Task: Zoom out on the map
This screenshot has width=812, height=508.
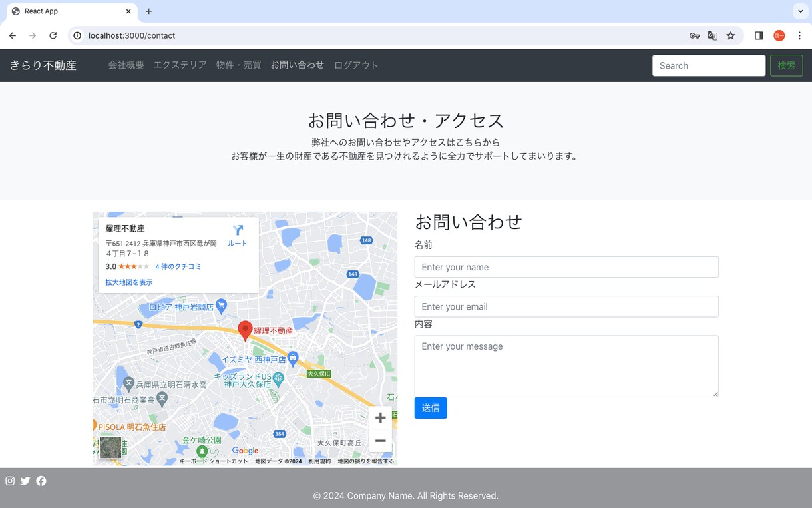Action: (x=380, y=441)
